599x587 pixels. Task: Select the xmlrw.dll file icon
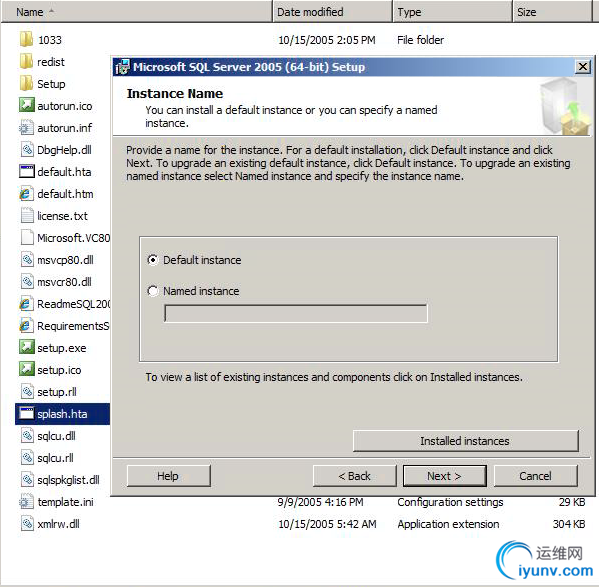(27, 524)
